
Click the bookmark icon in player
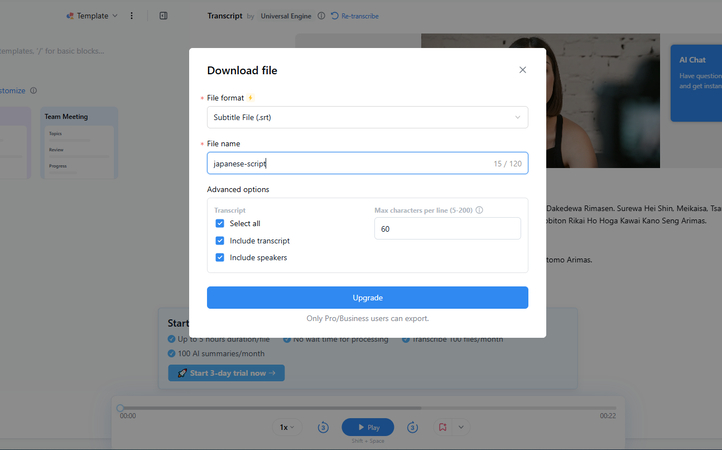click(443, 427)
